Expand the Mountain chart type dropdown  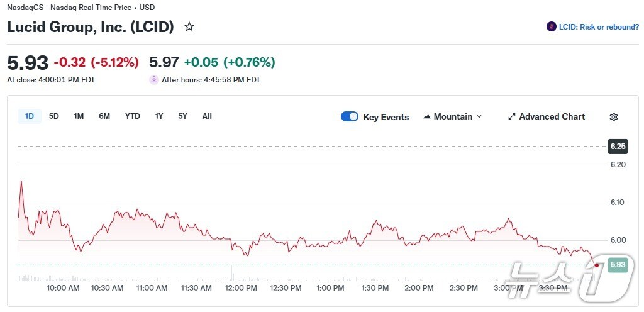(x=479, y=117)
